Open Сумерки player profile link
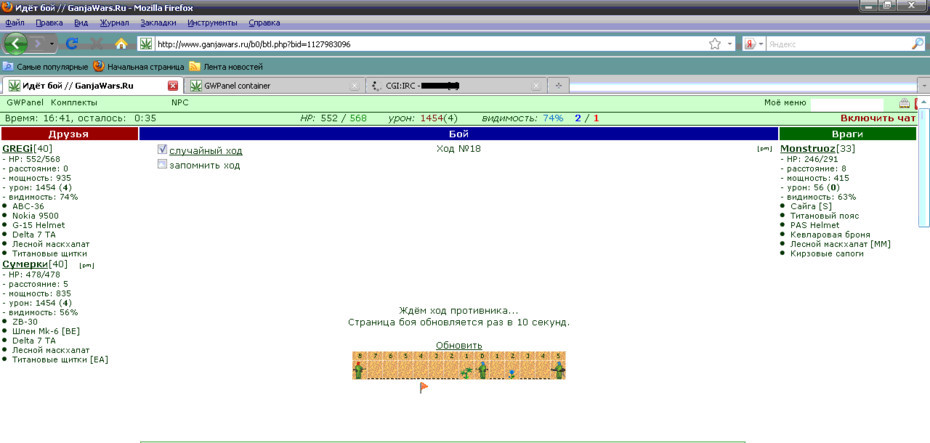The width and height of the screenshot is (930, 443). point(26,263)
